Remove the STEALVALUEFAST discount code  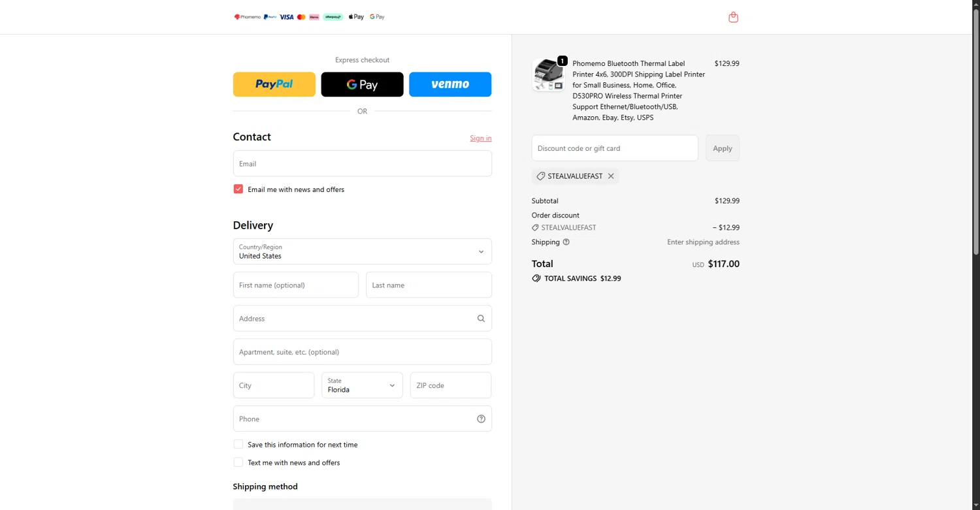pos(611,176)
